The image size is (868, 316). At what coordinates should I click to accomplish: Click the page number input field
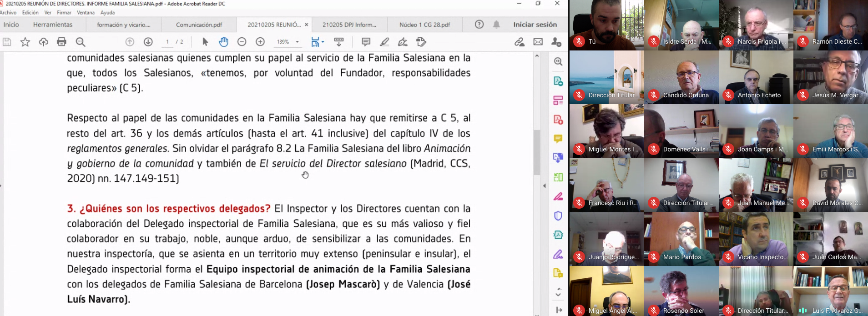tap(167, 42)
